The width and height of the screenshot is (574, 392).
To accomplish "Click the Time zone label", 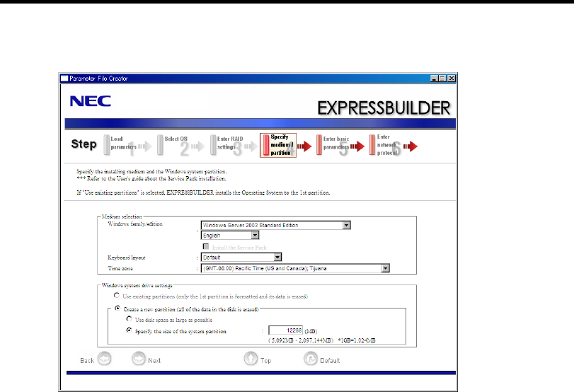I will pyautogui.click(x=120, y=269).
